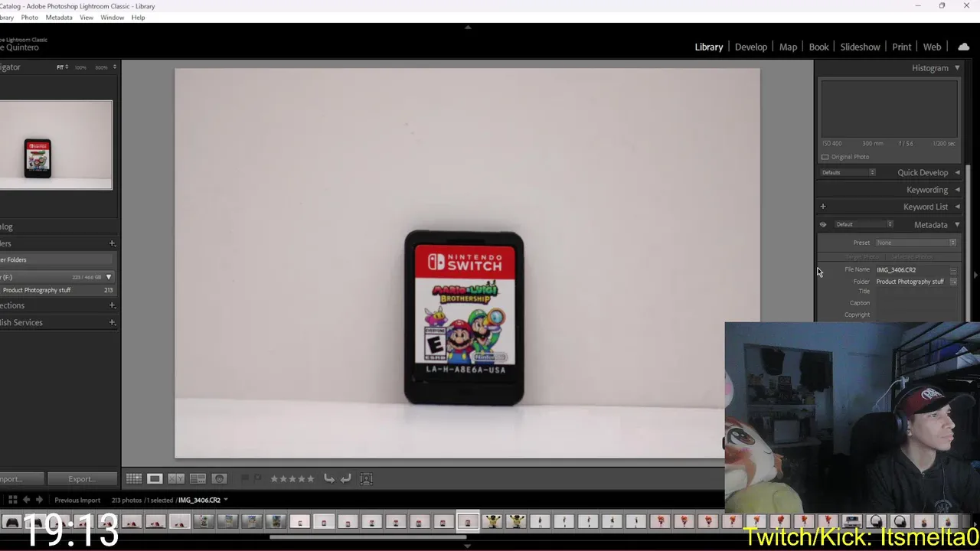
Task: Add a keyword with Keyword List plus
Action: tap(823, 207)
